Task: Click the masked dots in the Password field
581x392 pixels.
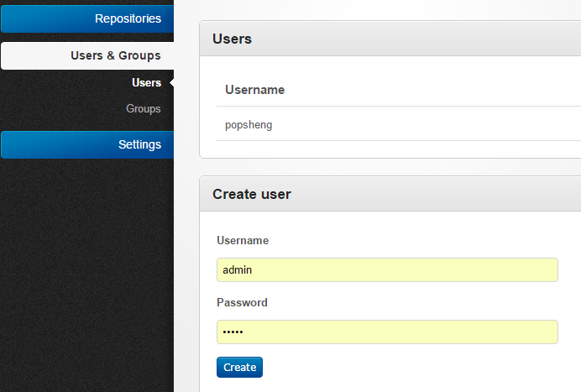Action: 233,332
